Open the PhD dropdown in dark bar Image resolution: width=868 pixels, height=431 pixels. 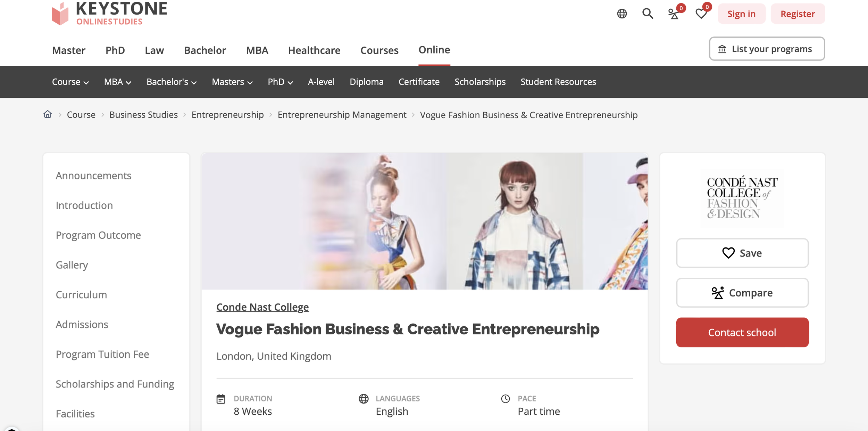point(280,82)
